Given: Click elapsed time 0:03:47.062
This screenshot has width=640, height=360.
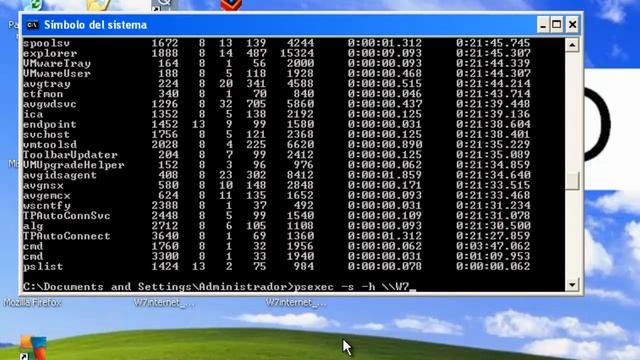Looking at the screenshot, I should tap(493, 246).
